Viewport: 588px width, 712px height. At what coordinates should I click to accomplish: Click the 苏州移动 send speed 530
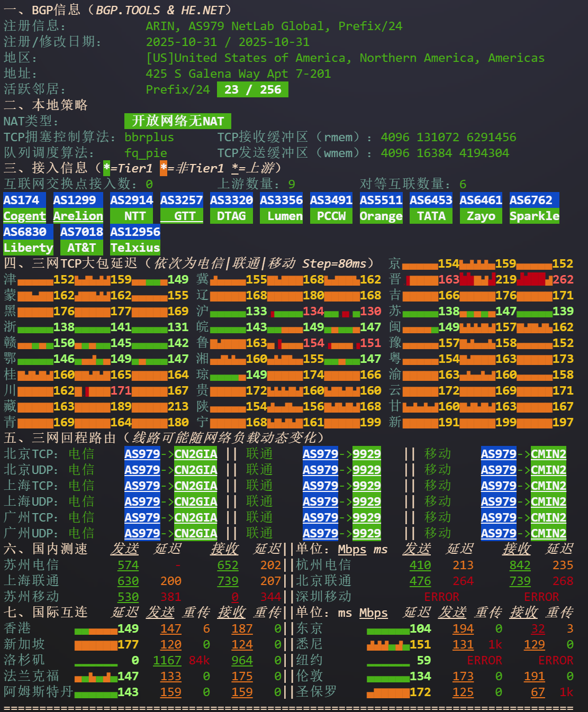click(128, 597)
